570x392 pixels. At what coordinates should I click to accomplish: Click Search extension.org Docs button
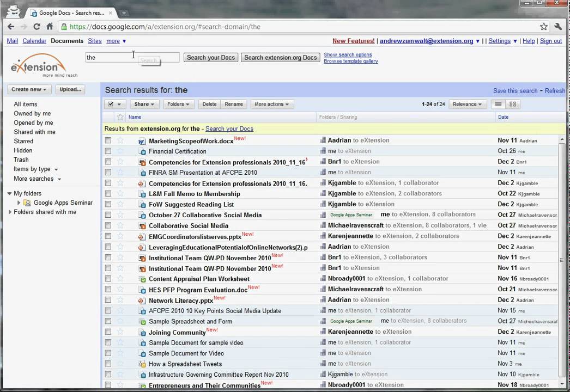coord(280,57)
